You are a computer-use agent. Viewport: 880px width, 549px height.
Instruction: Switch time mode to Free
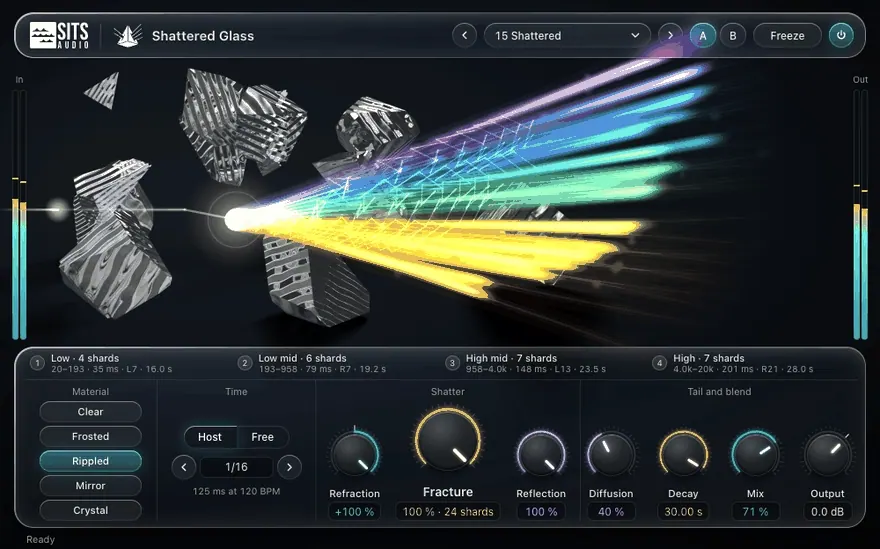(x=262, y=437)
